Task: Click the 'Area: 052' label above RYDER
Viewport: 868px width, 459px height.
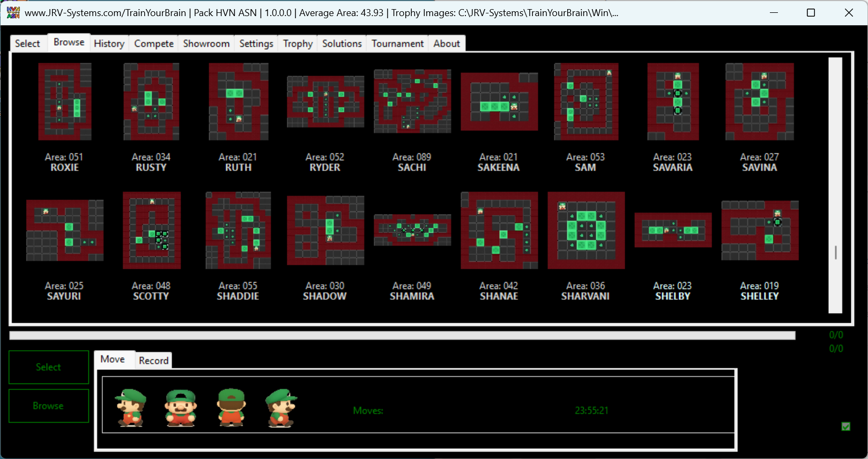Action: [x=325, y=157]
